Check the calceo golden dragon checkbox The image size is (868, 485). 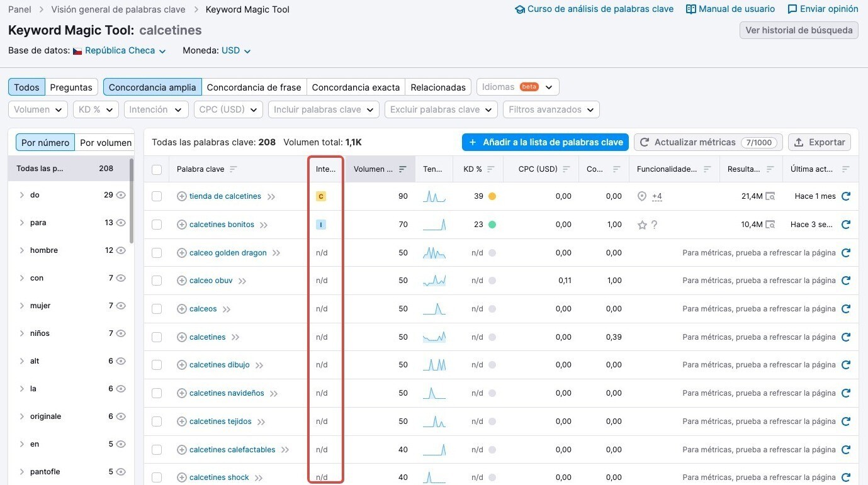[157, 253]
